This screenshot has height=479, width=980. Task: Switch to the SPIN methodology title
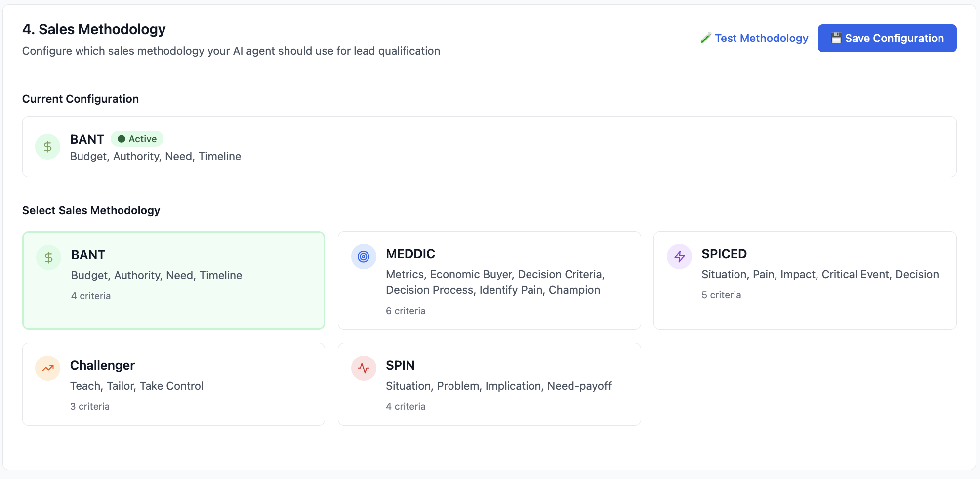(x=400, y=366)
